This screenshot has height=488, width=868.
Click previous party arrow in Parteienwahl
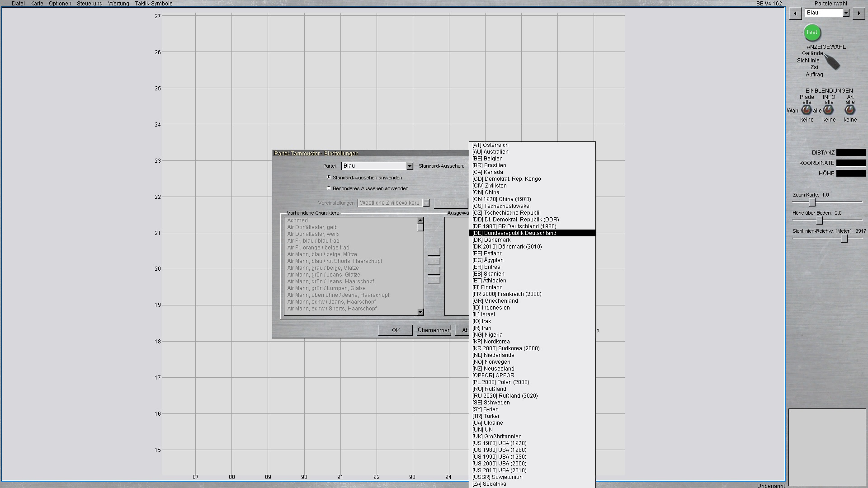[x=795, y=13]
